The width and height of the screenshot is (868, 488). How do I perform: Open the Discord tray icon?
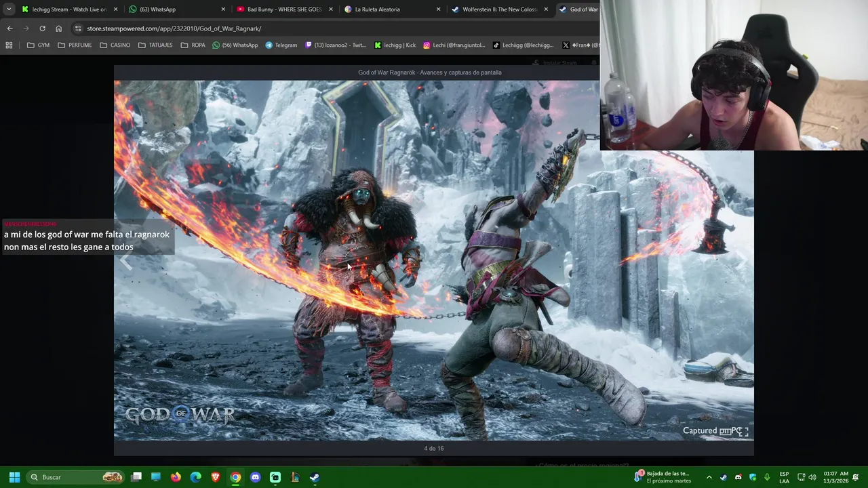point(738,477)
